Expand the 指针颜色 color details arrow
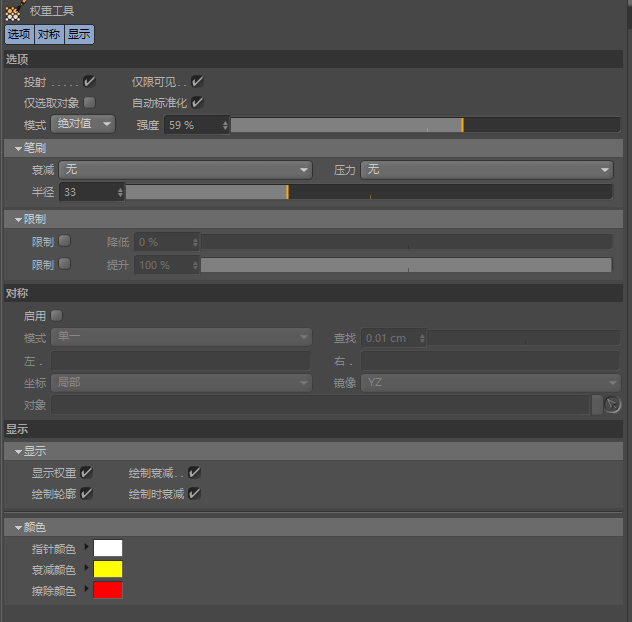The width and height of the screenshot is (632, 622). [x=86, y=548]
